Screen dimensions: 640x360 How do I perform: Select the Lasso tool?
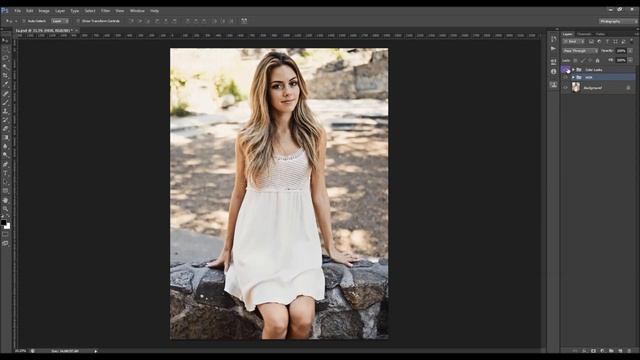pyautogui.click(x=5, y=58)
